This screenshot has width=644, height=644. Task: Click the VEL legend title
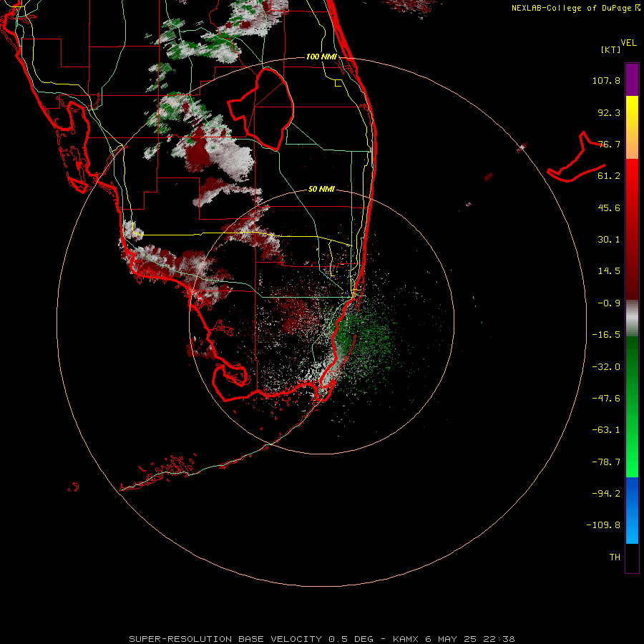(x=629, y=43)
